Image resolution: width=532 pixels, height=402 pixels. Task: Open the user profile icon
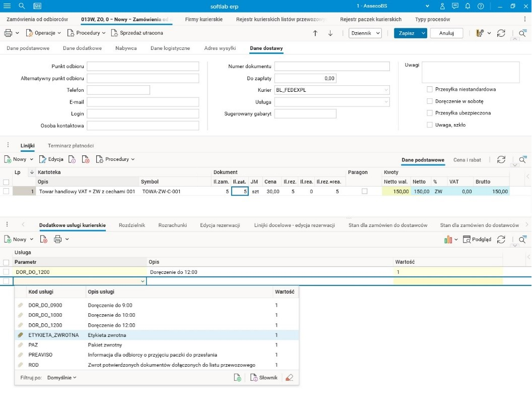click(442, 6)
